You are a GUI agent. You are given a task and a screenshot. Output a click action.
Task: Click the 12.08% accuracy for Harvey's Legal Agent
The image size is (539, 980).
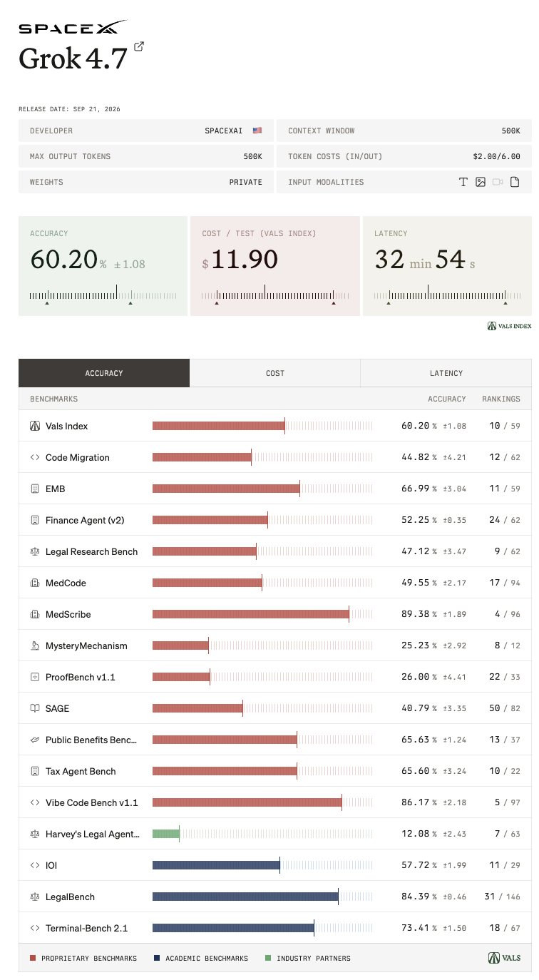[419, 834]
